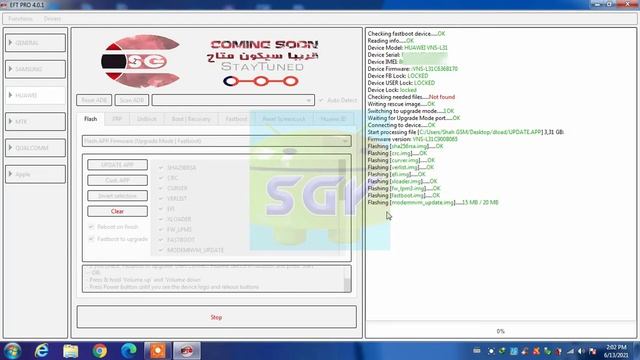Viewport: 640px width, 360px height.
Task: Toggle Fastboot to upgrade checkbox
Action: (91, 239)
